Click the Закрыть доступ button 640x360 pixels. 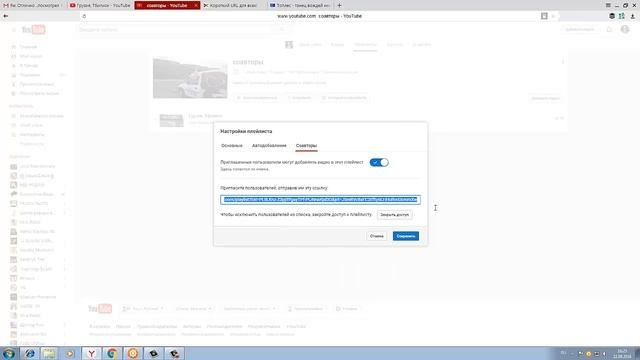tap(394, 215)
